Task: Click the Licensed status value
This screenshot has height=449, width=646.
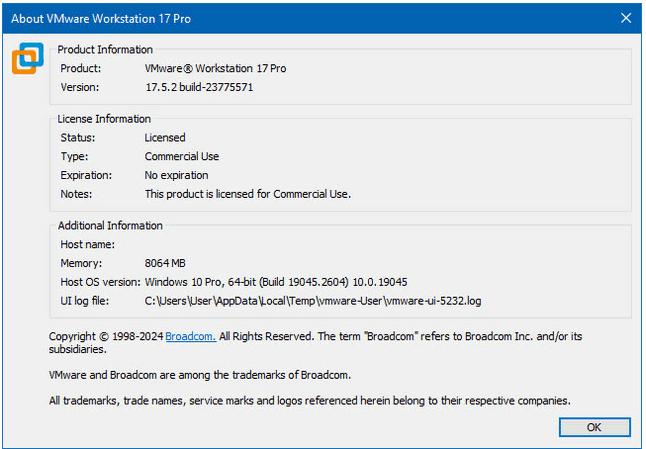Action: 165,138
